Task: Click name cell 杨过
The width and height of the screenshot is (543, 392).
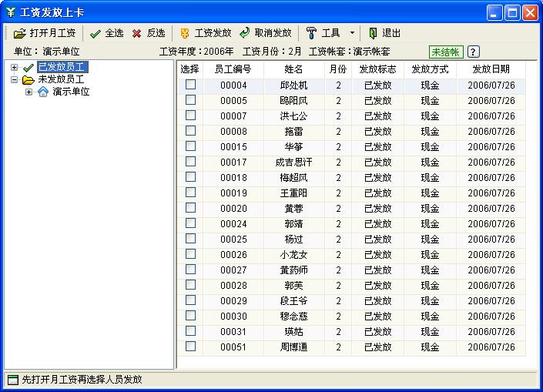Action: (293, 240)
